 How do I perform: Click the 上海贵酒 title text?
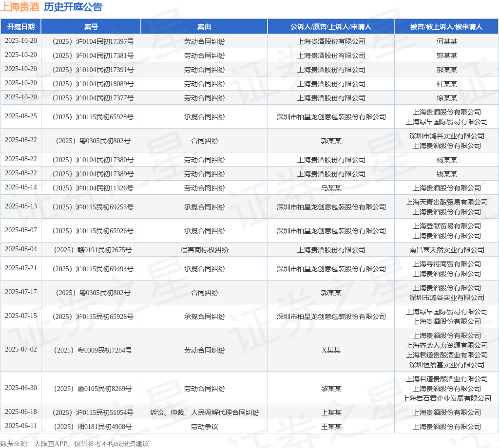[19, 7]
